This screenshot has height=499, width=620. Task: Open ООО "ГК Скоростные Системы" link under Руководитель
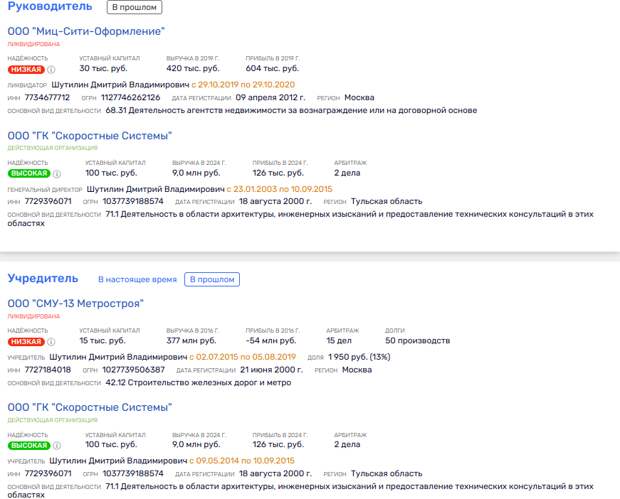point(90,136)
